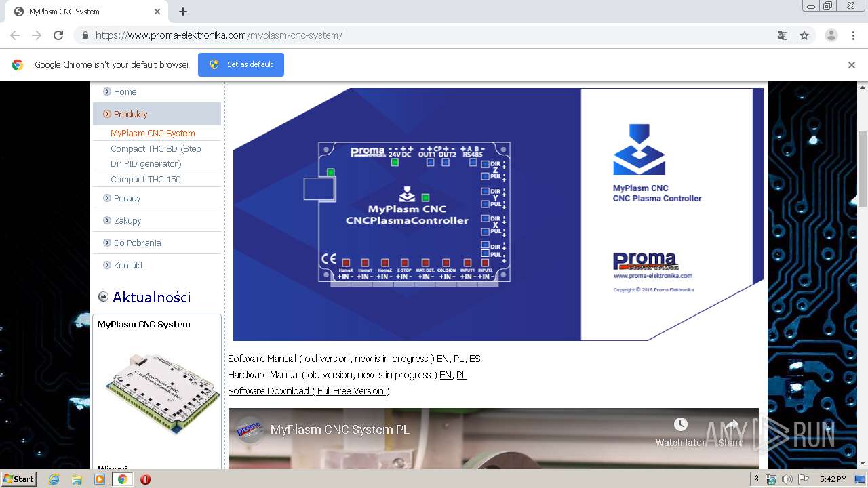Open Hardware Manual EN link
Screen dimensions: 868x488
pos(446,375)
